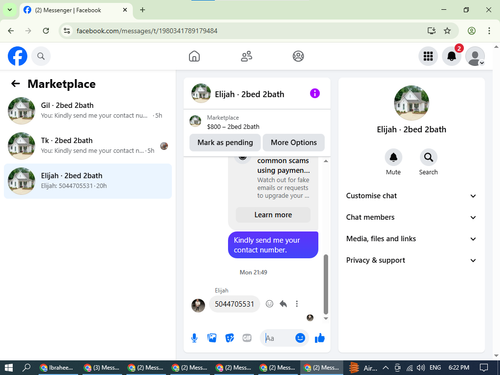Image resolution: width=500 pixels, height=375 pixels.
Task: Click the house picture in the details panel
Action: point(411,103)
